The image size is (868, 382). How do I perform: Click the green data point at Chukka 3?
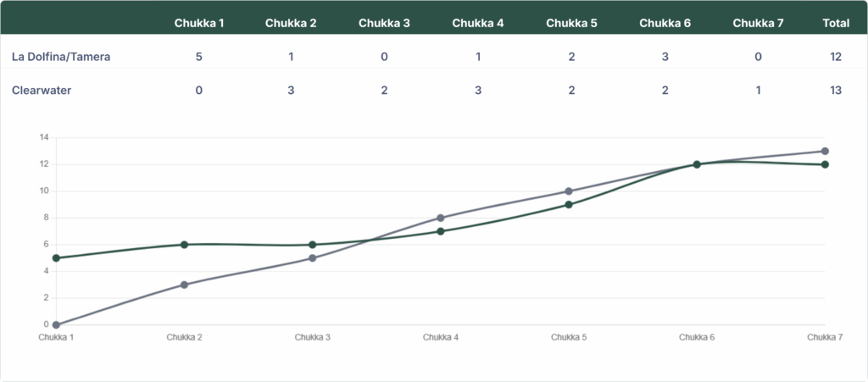pyautogui.click(x=312, y=245)
